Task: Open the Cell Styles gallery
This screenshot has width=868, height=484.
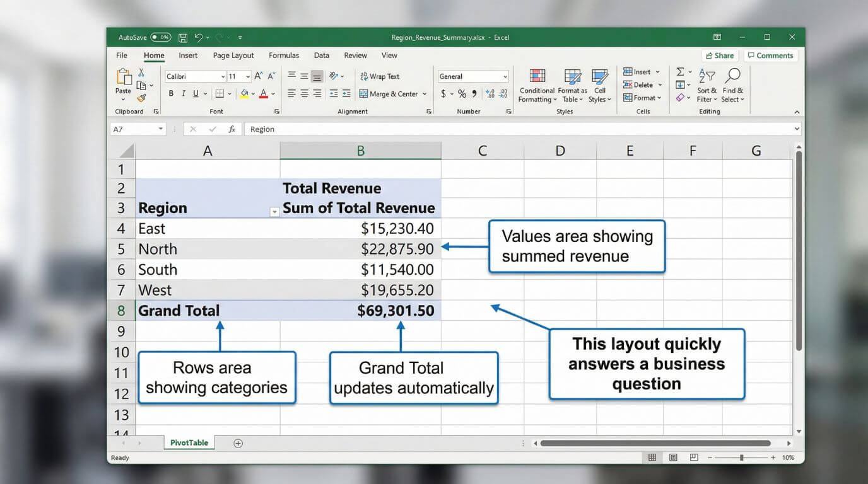Action: [599, 86]
